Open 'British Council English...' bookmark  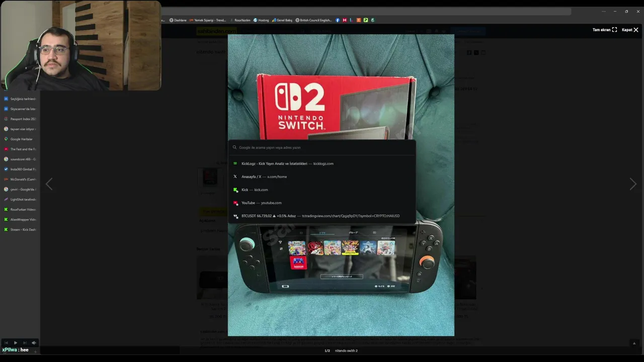[313, 20]
